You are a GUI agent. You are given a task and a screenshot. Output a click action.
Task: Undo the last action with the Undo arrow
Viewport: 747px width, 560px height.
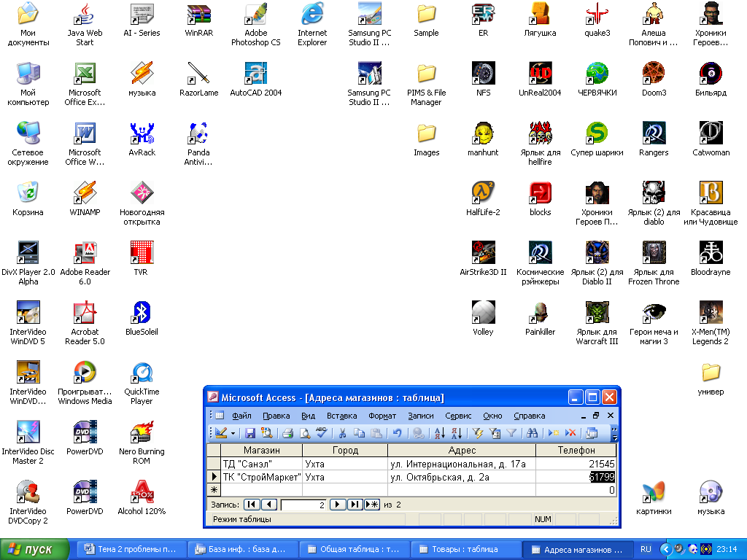coord(397,433)
